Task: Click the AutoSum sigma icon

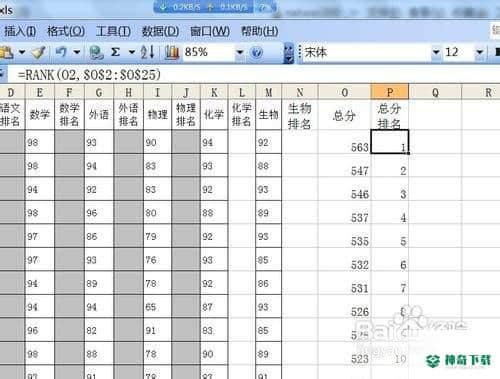Action: 115,52
